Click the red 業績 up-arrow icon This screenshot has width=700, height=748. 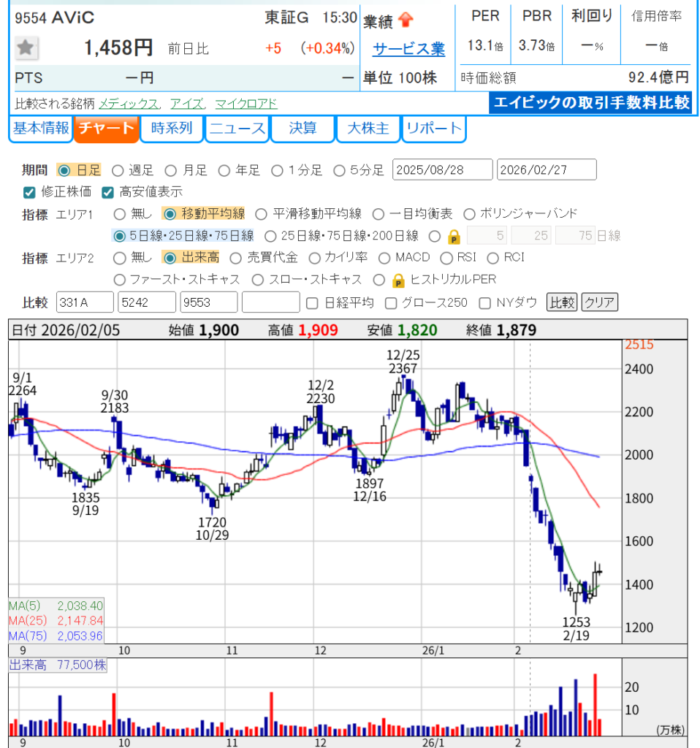(x=406, y=20)
